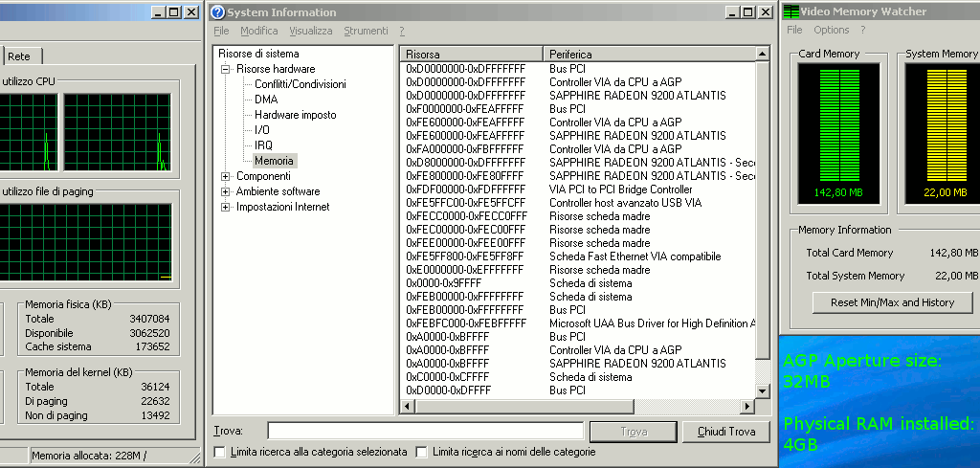Screen dimensions: 980x468
Task: Select the DMA tree item
Action: pos(266,100)
